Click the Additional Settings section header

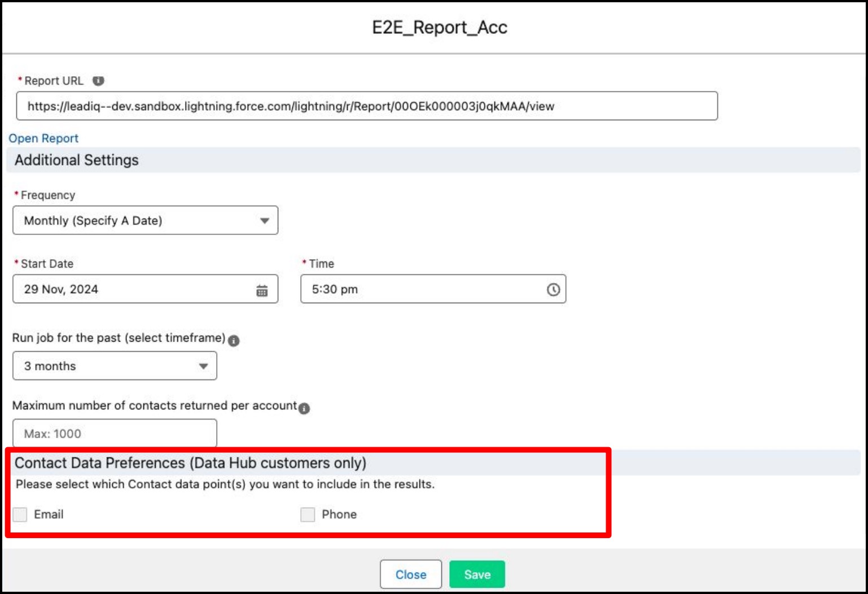pos(77,160)
